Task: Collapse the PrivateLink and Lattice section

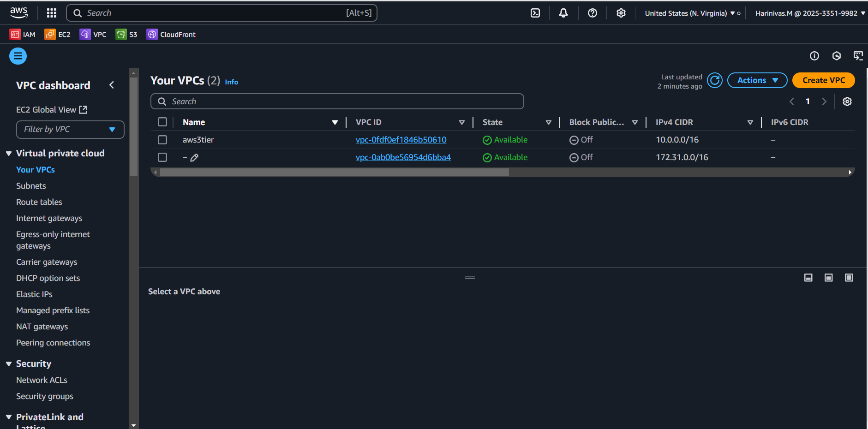Action: click(9, 417)
